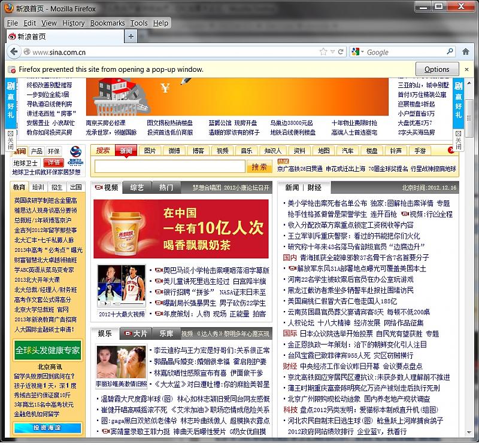Click the orange 搜索 search button
Screen dimensions: 479x448
(x=259, y=167)
